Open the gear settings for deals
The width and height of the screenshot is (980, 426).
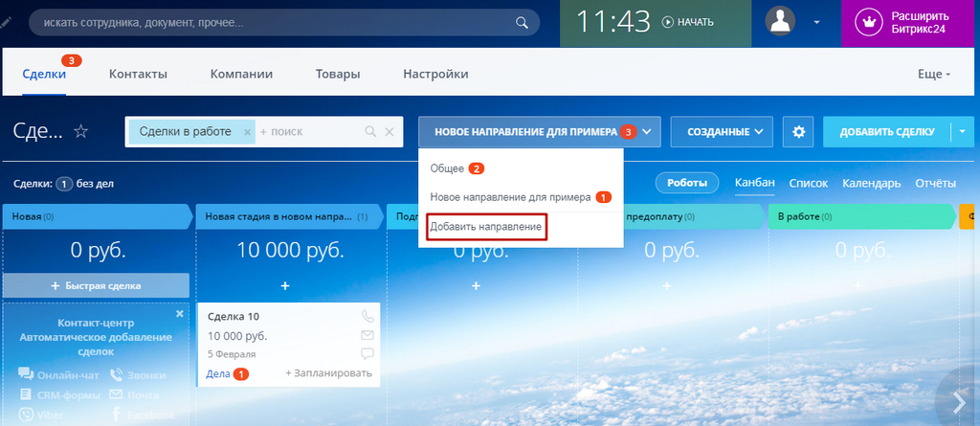(x=798, y=132)
